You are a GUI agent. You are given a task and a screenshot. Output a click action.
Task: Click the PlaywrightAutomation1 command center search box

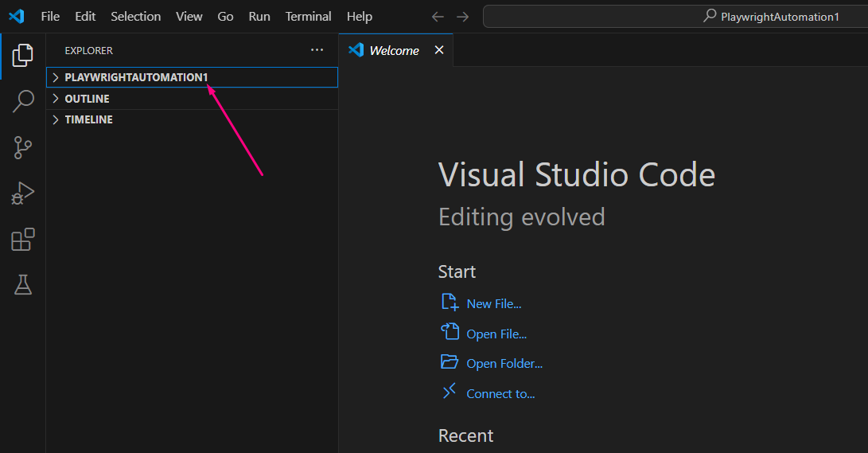tap(675, 17)
